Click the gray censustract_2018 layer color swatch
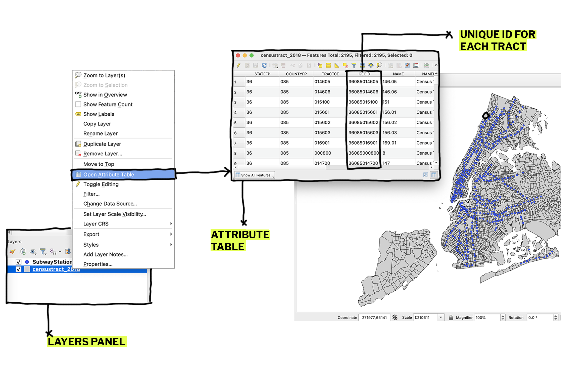 click(27, 269)
